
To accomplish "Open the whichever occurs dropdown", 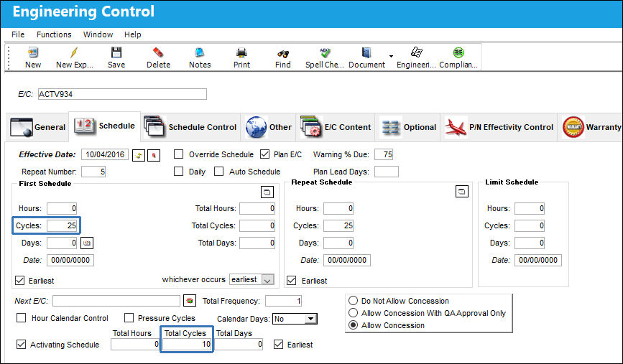I will point(268,280).
